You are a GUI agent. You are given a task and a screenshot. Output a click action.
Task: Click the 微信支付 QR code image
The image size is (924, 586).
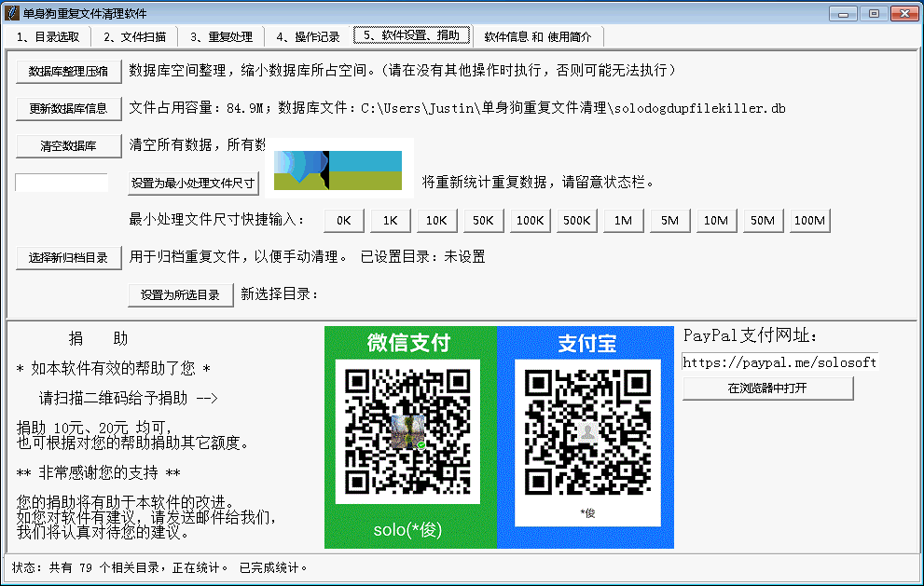pyautogui.click(x=407, y=431)
